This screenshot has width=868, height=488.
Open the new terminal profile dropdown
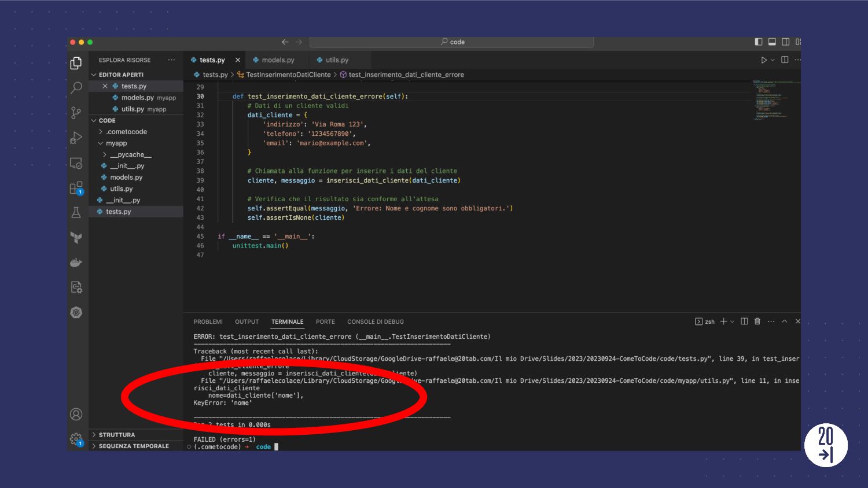coord(732,321)
